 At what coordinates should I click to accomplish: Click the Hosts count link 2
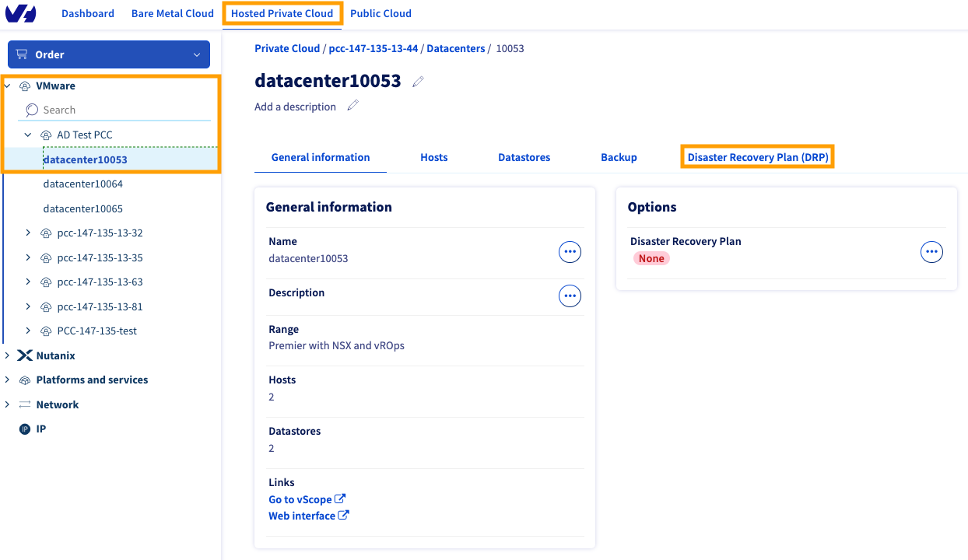click(x=272, y=397)
